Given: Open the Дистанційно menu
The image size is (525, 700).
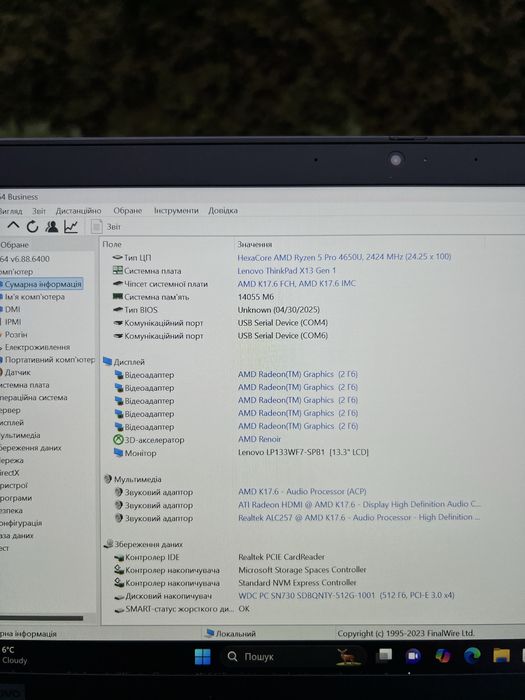Looking at the screenshot, I should click(79, 211).
